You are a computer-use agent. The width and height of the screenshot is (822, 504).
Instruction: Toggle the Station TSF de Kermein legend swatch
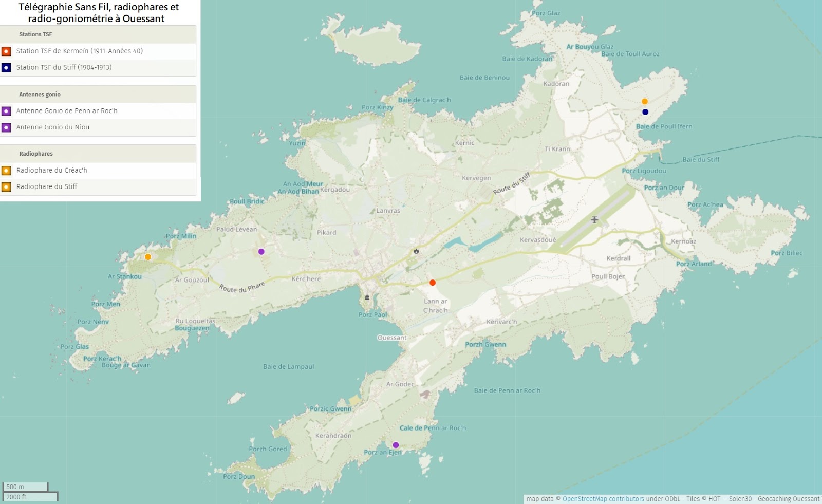click(6, 51)
